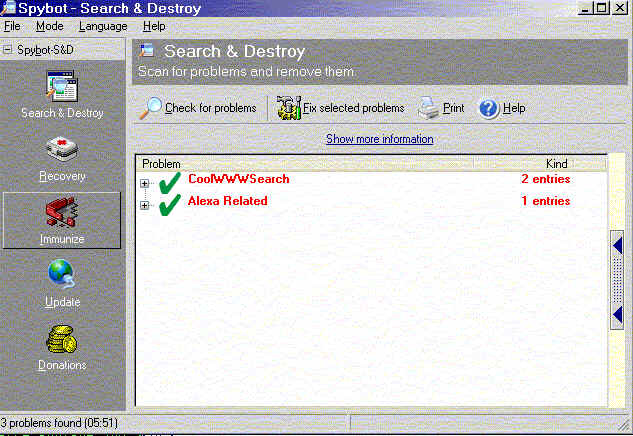Select the Immunize firewall icon
Image resolution: width=633 pixels, height=436 pixels.
coord(62,211)
